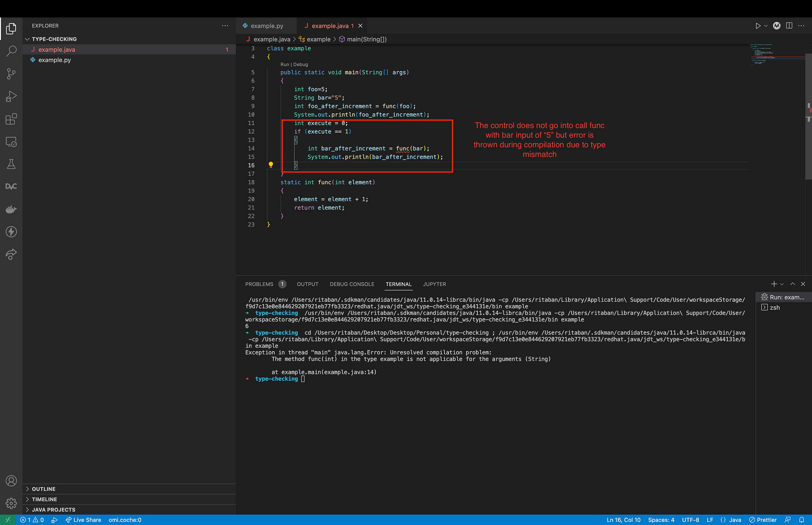Click the Prettier status item
This screenshot has width=812, height=525.
(x=763, y=520)
